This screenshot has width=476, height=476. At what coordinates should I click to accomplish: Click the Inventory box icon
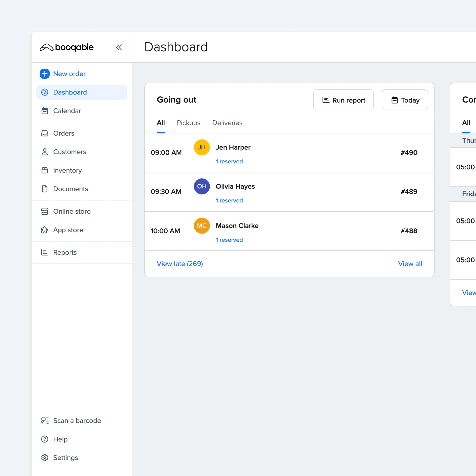click(45, 170)
